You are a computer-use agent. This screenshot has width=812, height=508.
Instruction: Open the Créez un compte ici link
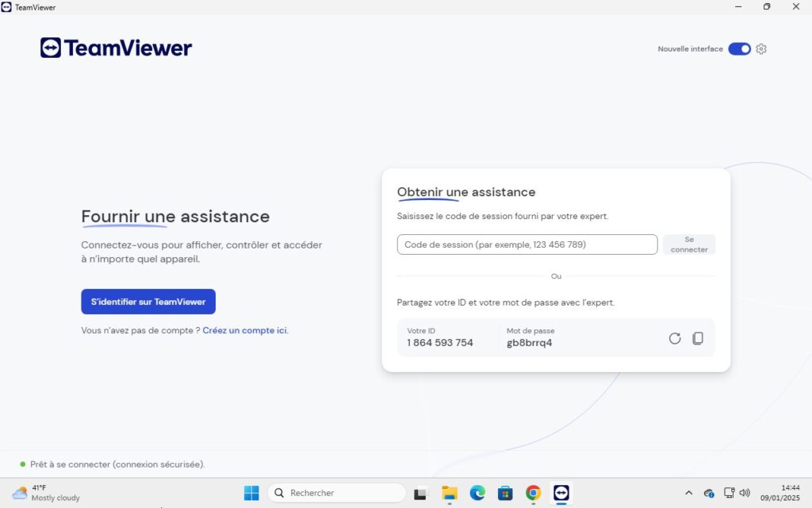244,330
